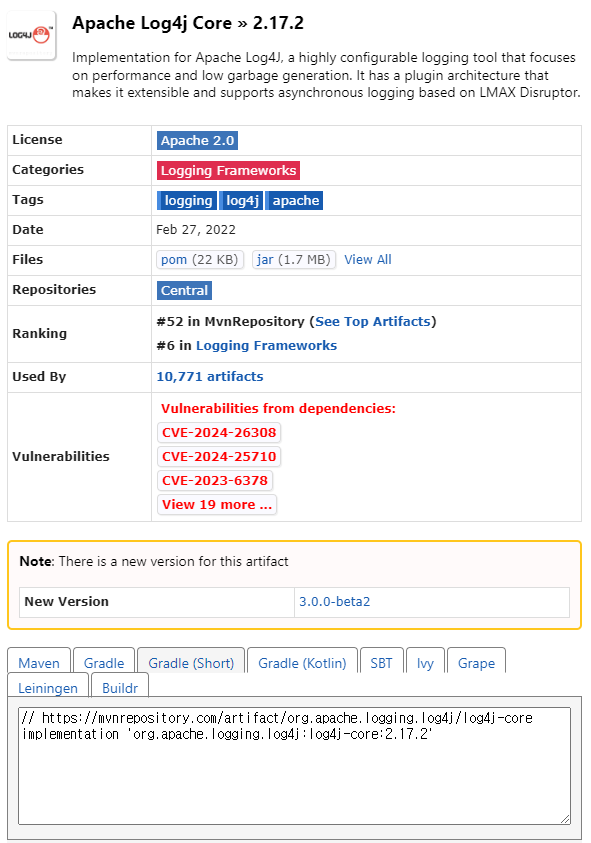Open new version 3.0.0-beta2 link
This screenshot has width=591, height=843.
point(334,602)
